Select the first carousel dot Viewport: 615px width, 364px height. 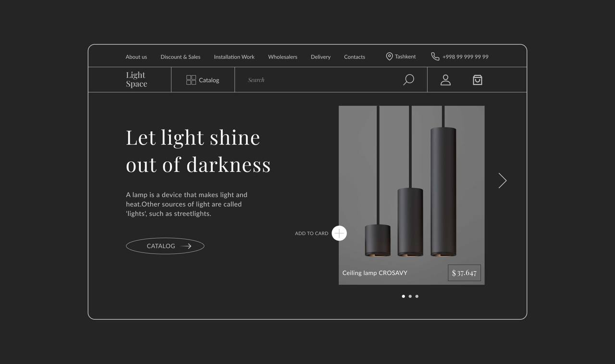403,296
